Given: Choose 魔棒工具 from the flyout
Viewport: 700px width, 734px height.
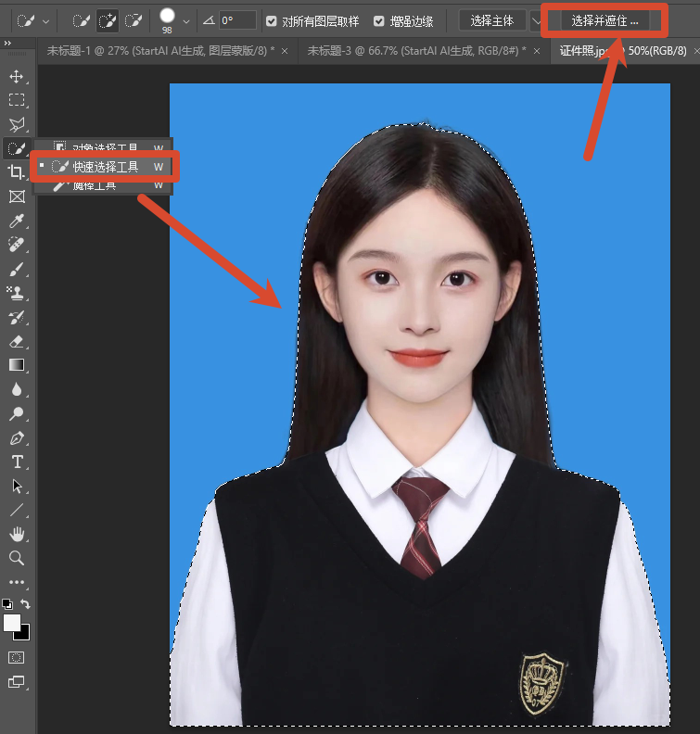Looking at the screenshot, I should point(104,186).
